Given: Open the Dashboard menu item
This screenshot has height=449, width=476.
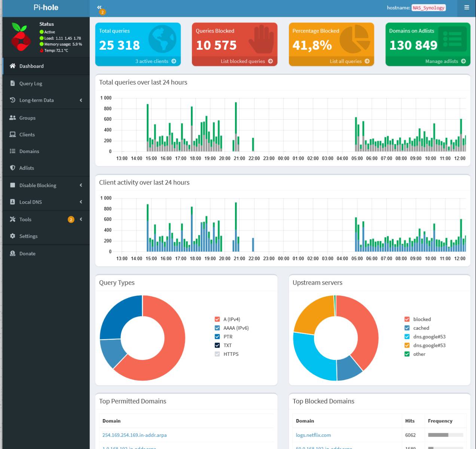Looking at the screenshot, I should tap(46, 66).
